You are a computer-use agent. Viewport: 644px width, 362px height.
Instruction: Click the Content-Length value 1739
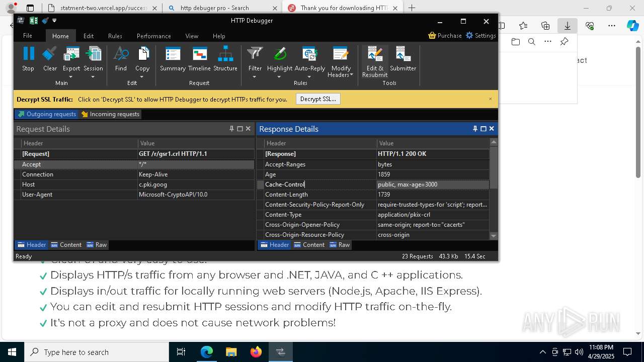point(384,195)
